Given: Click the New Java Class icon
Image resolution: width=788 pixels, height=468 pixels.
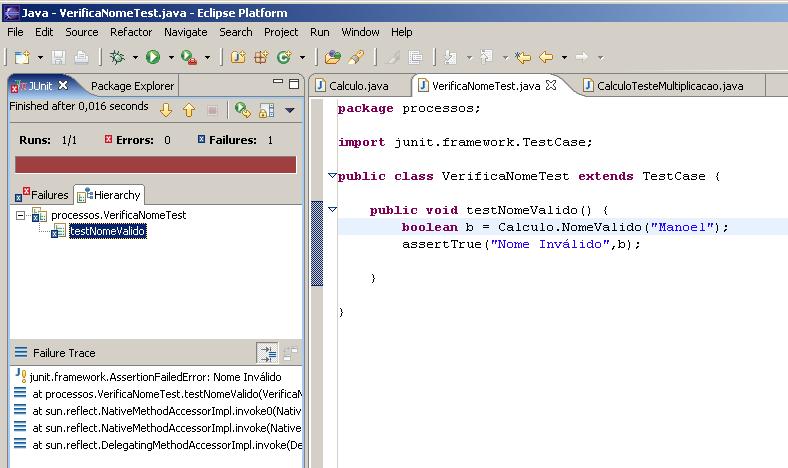Looking at the screenshot, I should [284, 57].
